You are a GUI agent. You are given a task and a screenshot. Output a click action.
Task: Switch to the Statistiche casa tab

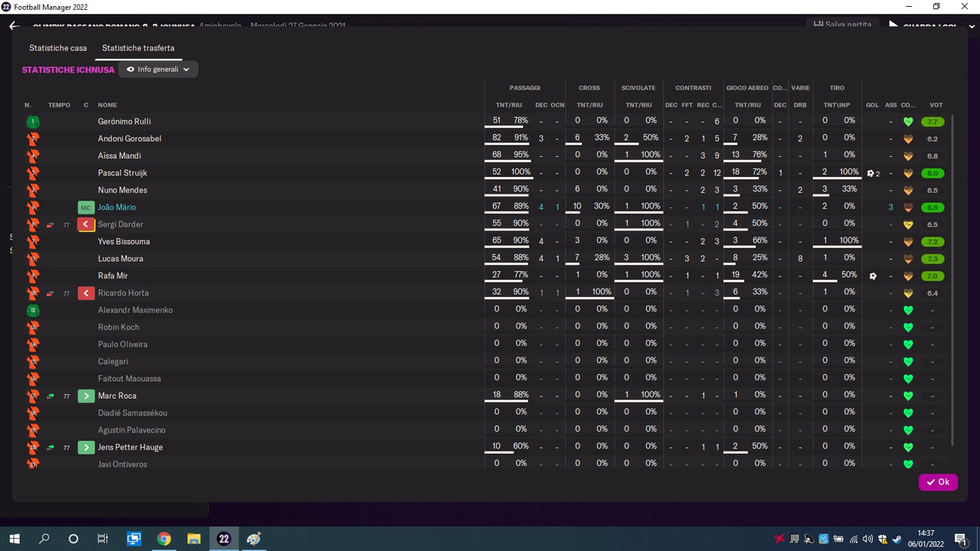[58, 48]
